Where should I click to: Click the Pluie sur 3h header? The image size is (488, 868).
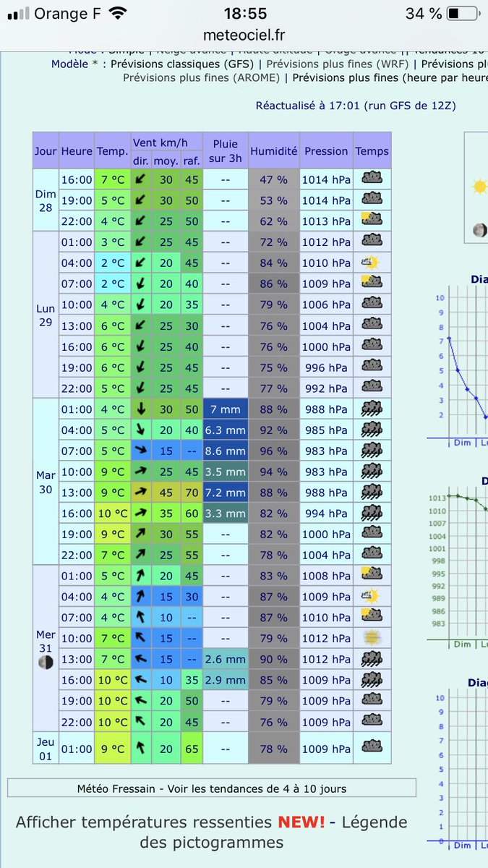pyautogui.click(x=225, y=150)
